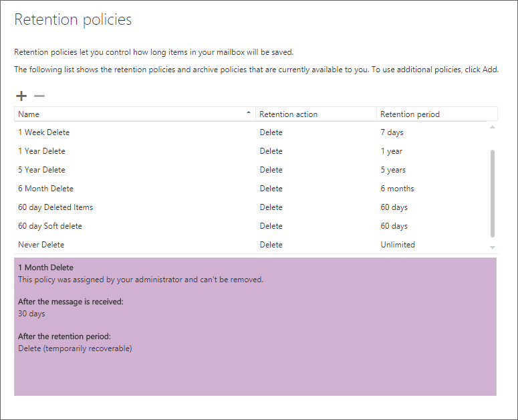
Task: Click the 1 Month Delete details heading
Action: pos(45,268)
